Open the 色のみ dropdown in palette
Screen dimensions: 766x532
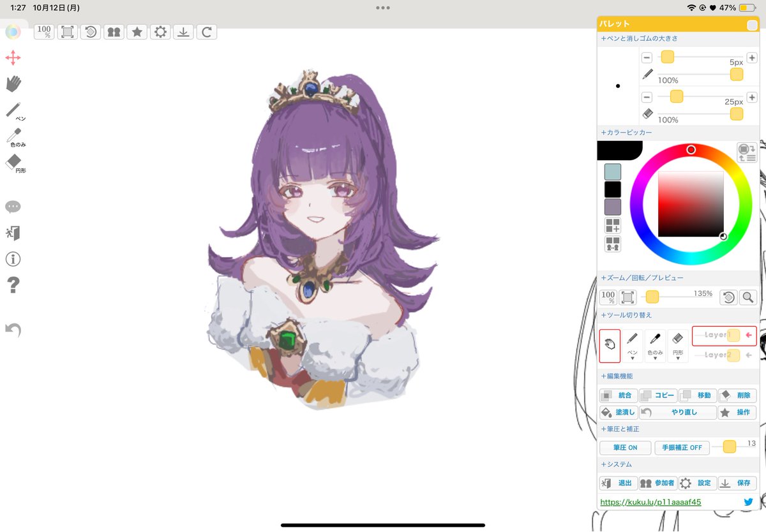(655, 346)
